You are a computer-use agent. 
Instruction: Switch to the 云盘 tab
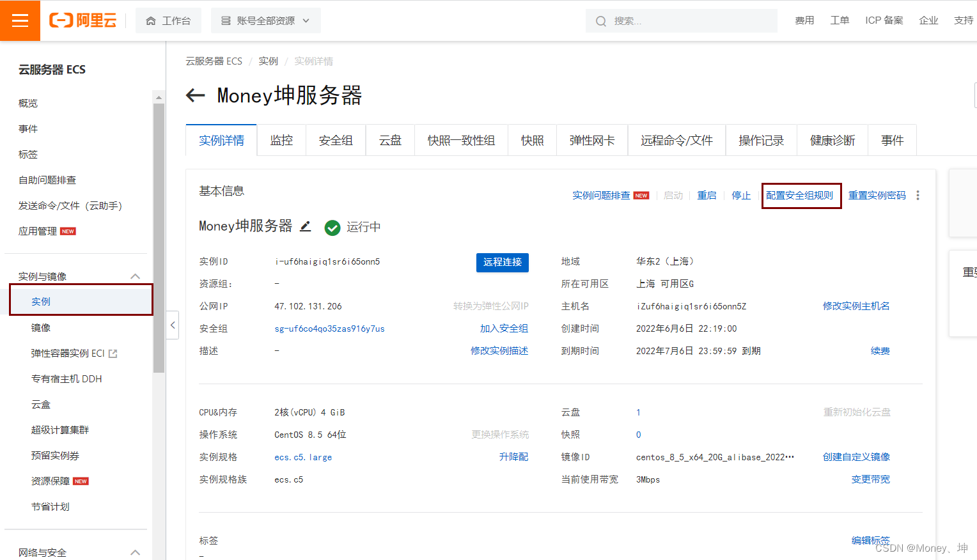coord(390,140)
